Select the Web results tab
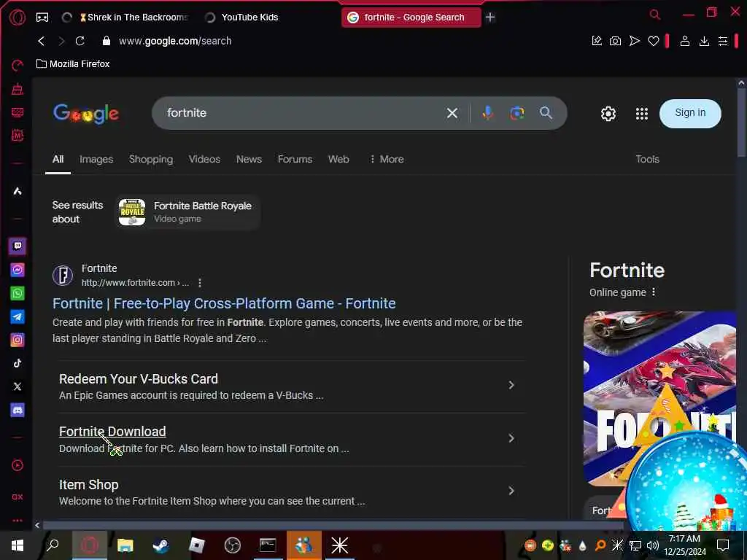This screenshot has height=560, width=747. (338, 160)
